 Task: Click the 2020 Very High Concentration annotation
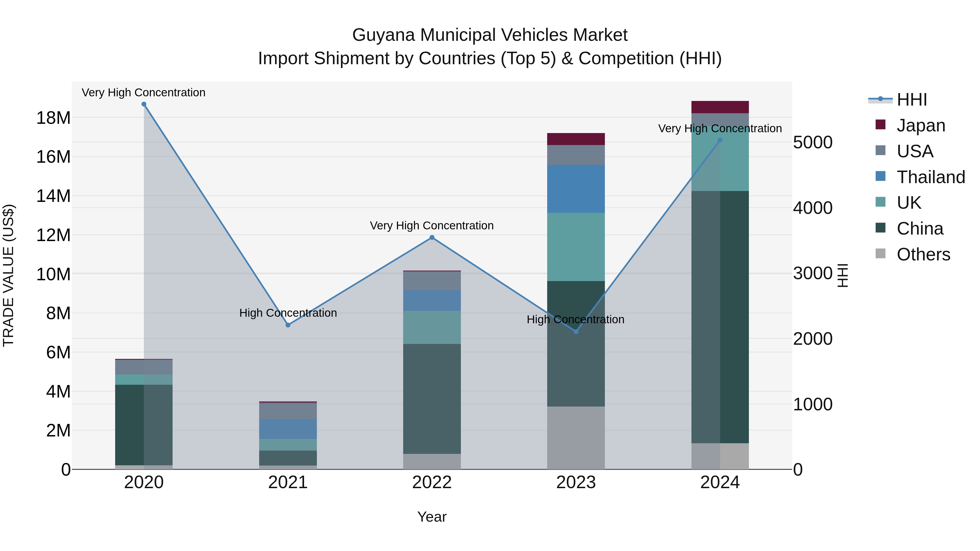click(x=143, y=93)
